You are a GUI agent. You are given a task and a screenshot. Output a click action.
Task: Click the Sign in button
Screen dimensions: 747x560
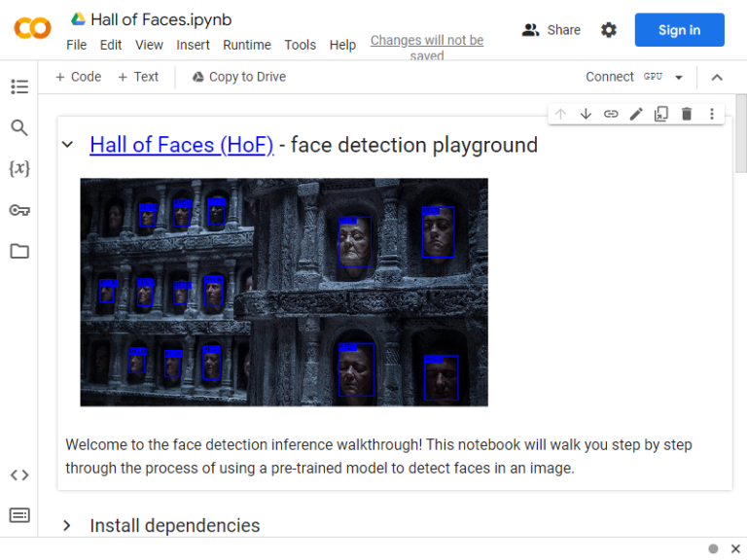[x=679, y=30]
